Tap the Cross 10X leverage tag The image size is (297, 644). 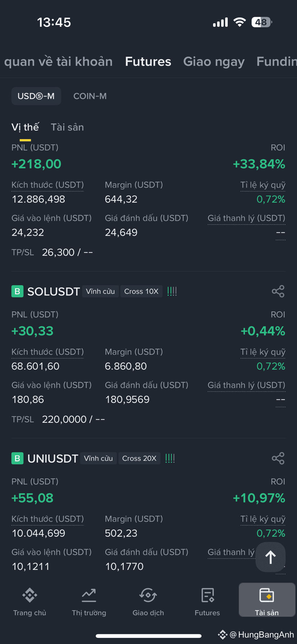click(x=141, y=291)
